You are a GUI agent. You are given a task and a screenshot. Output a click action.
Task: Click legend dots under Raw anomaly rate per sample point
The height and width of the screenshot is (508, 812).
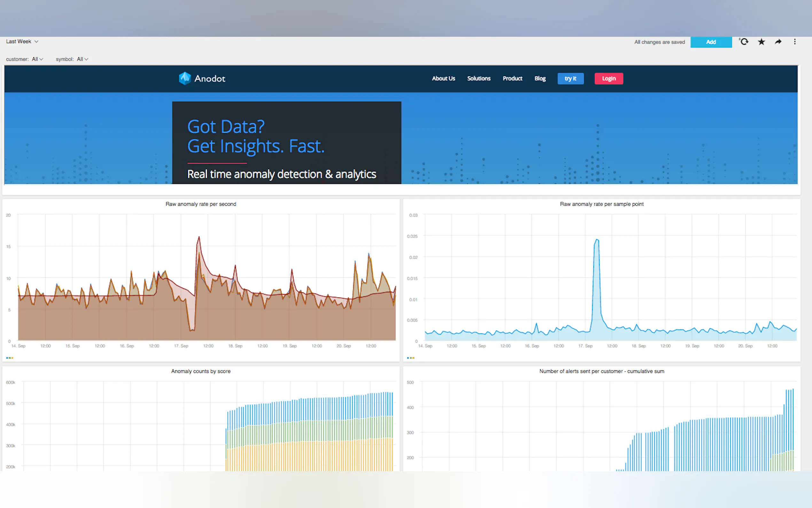point(410,358)
